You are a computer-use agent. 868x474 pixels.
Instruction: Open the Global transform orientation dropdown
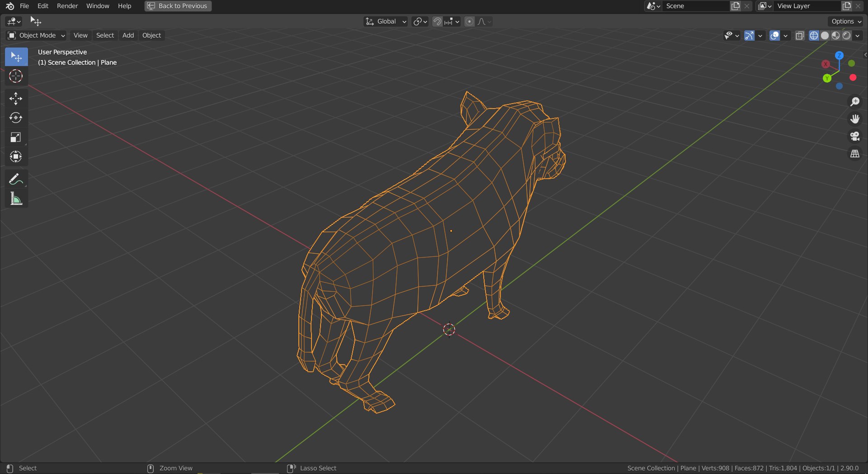pyautogui.click(x=386, y=21)
